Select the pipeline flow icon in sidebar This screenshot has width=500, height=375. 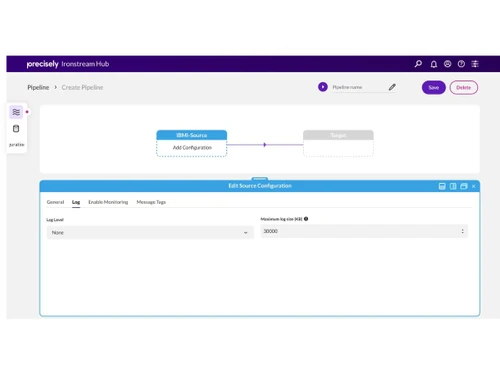16,112
